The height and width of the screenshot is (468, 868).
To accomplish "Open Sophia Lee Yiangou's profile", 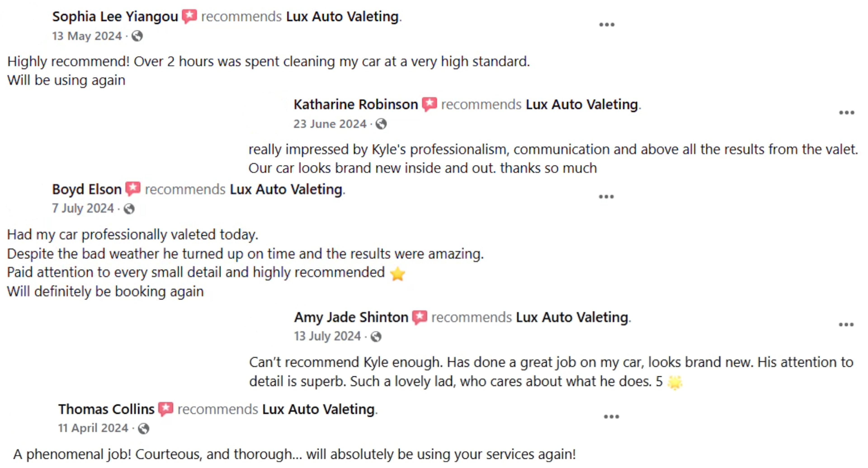I will tap(115, 17).
